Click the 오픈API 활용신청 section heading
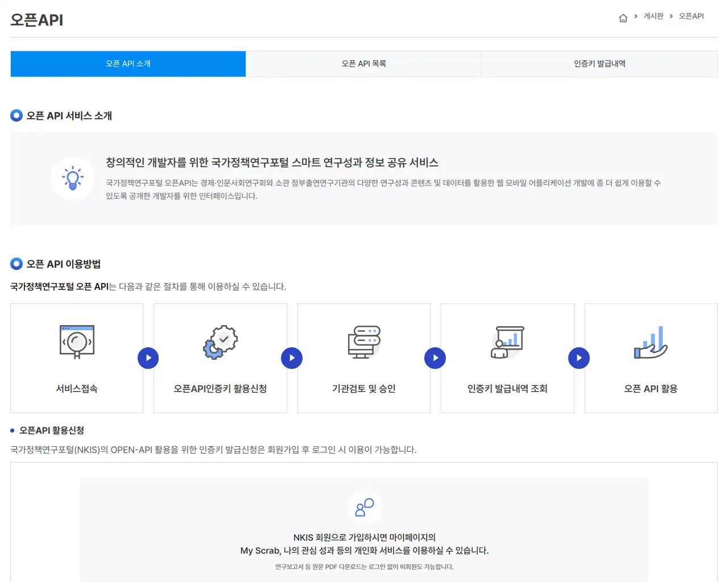 point(51,430)
